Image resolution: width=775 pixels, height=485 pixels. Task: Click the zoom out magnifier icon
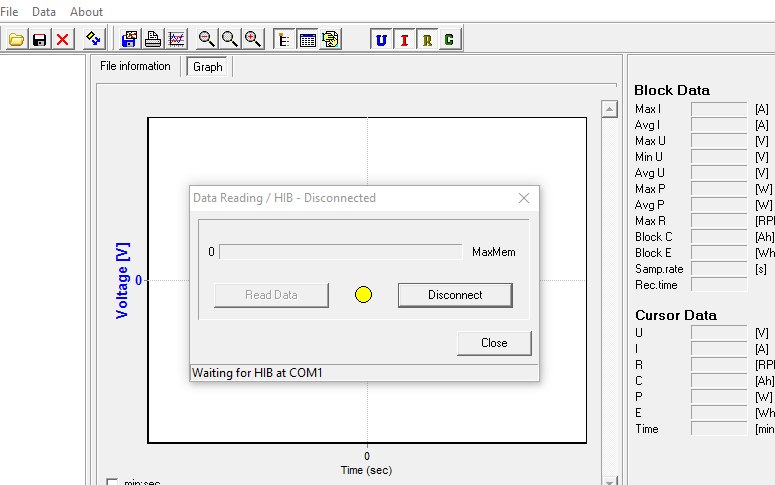[x=206, y=39]
